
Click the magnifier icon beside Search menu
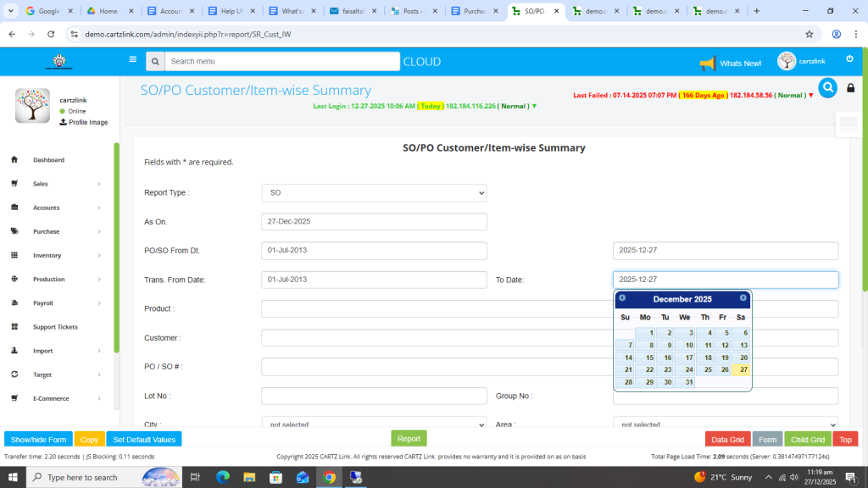154,62
